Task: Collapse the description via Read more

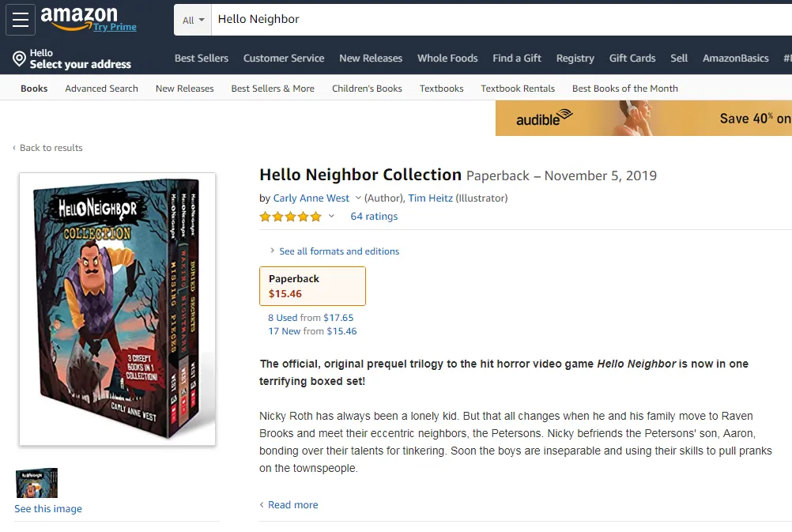Action: click(289, 504)
